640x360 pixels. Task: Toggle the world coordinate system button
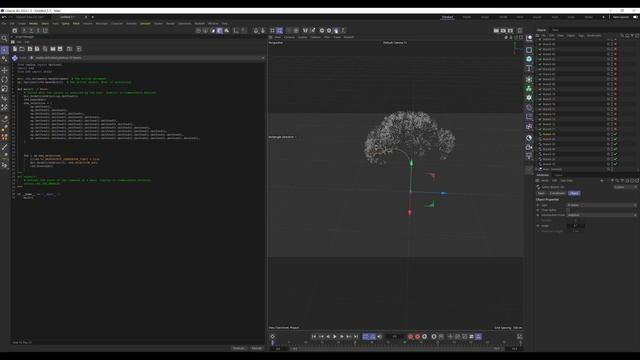tap(46, 31)
